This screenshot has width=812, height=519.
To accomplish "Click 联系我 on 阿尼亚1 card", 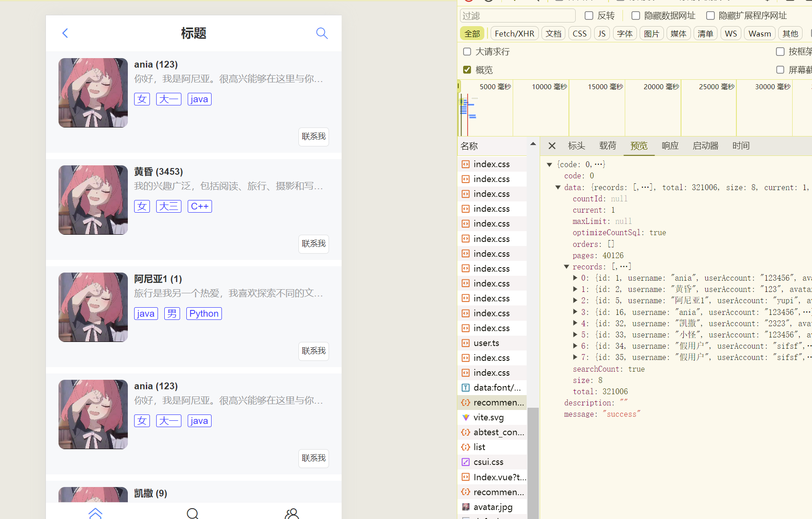I will pos(314,351).
